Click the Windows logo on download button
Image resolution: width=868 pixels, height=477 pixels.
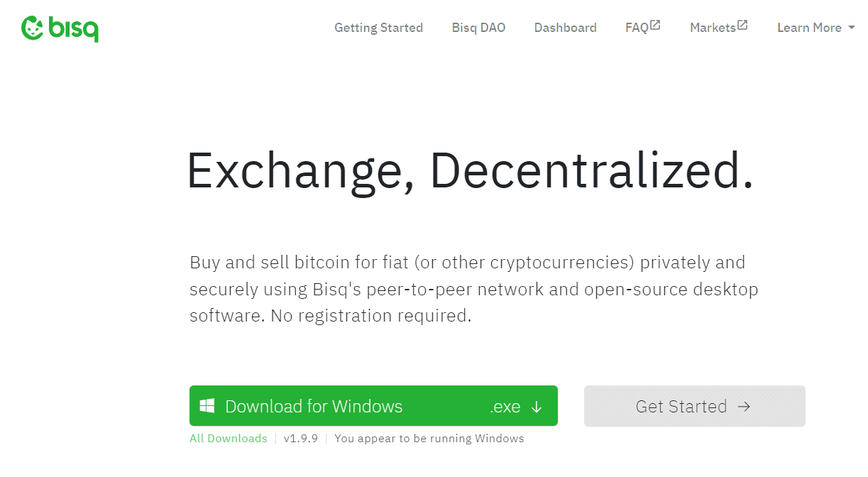click(x=207, y=406)
